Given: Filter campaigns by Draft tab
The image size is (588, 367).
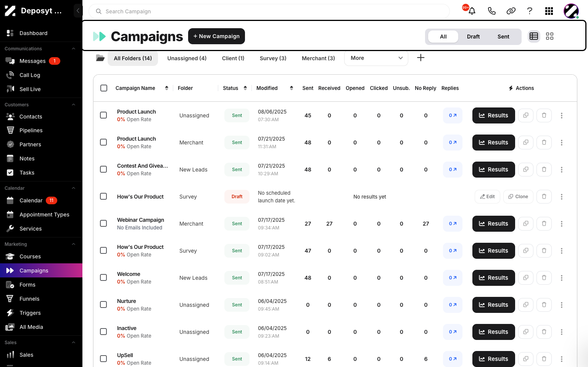Looking at the screenshot, I should click(473, 37).
